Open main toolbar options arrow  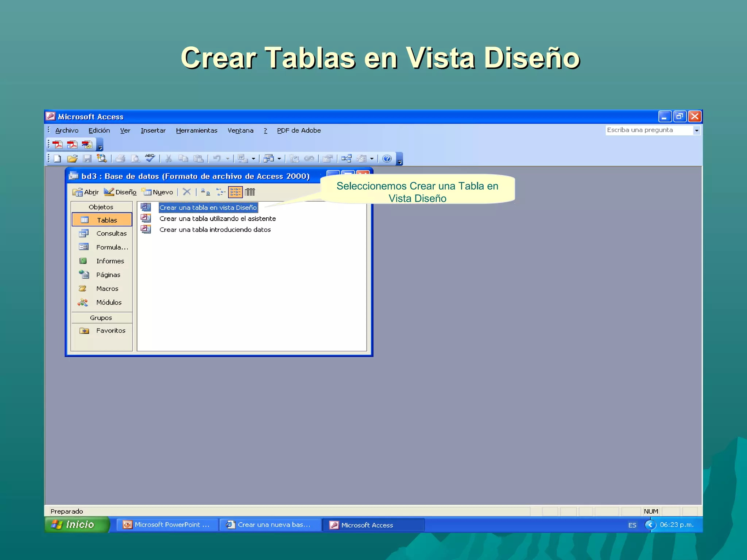pos(400,159)
